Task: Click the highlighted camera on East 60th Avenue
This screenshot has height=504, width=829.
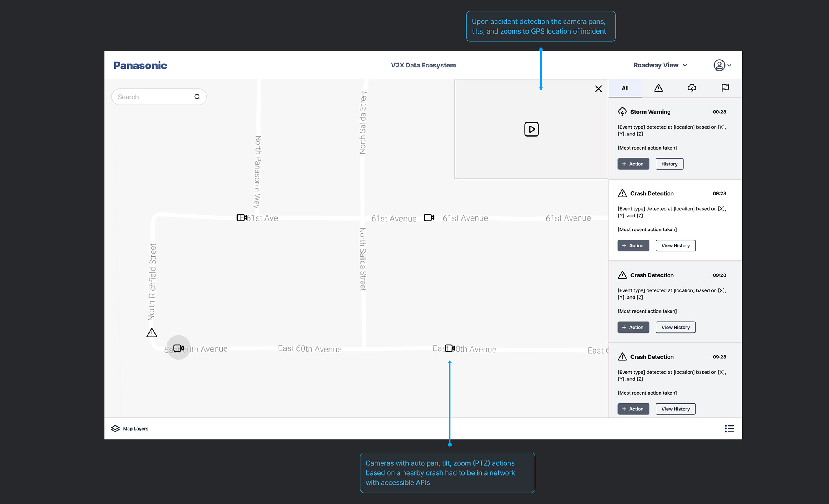Action: coord(178,348)
